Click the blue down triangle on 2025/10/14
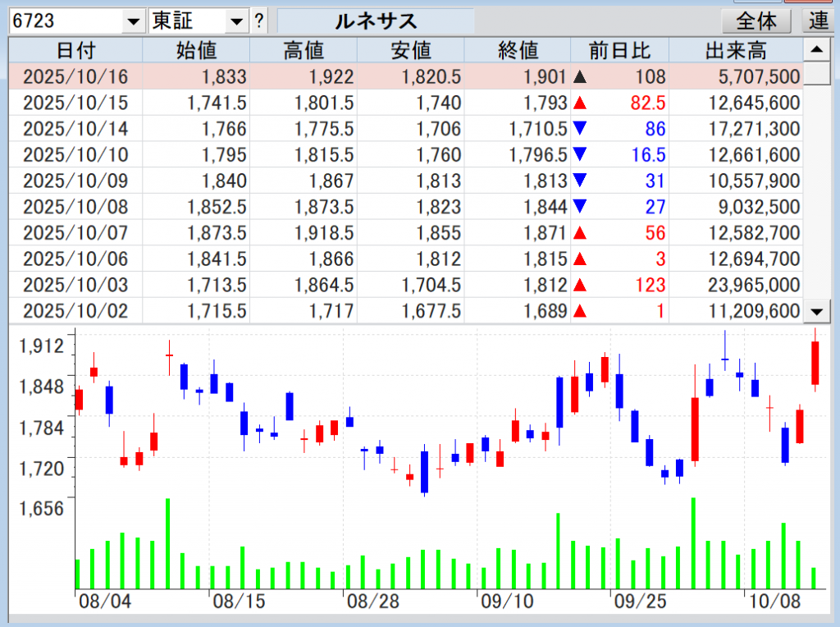The image size is (840, 627). (580, 129)
